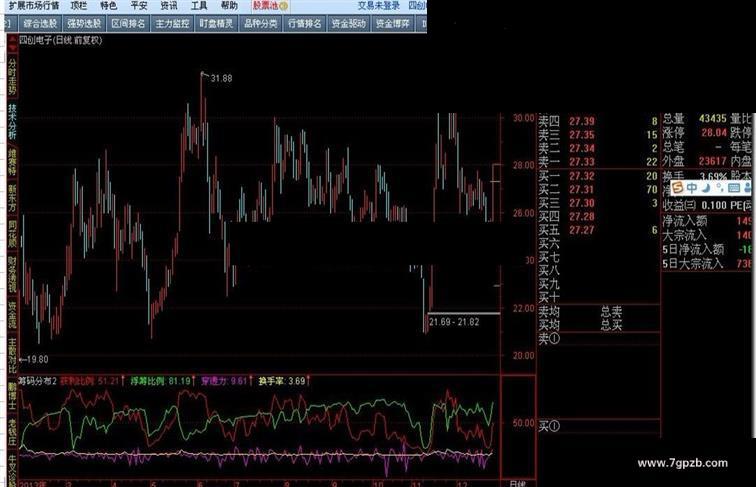
Task: Click the 买一 price 27.32 row
Action: [x=598, y=176]
